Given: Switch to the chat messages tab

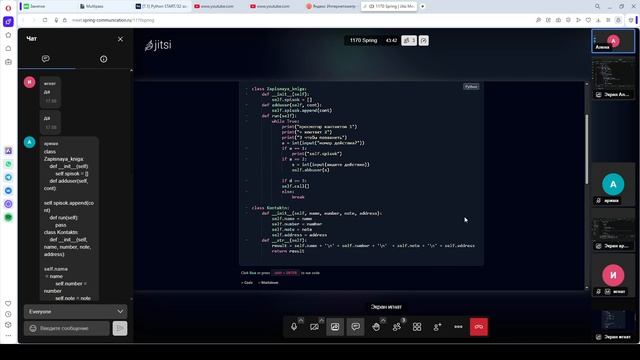Looking at the screenshot, I should click(46, 59).
